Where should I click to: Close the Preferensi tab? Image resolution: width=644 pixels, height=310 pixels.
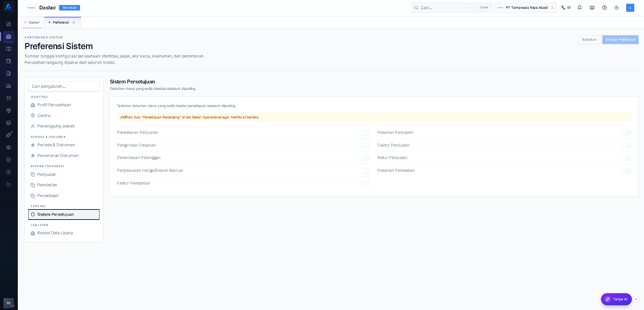click(x=74, y=23)
